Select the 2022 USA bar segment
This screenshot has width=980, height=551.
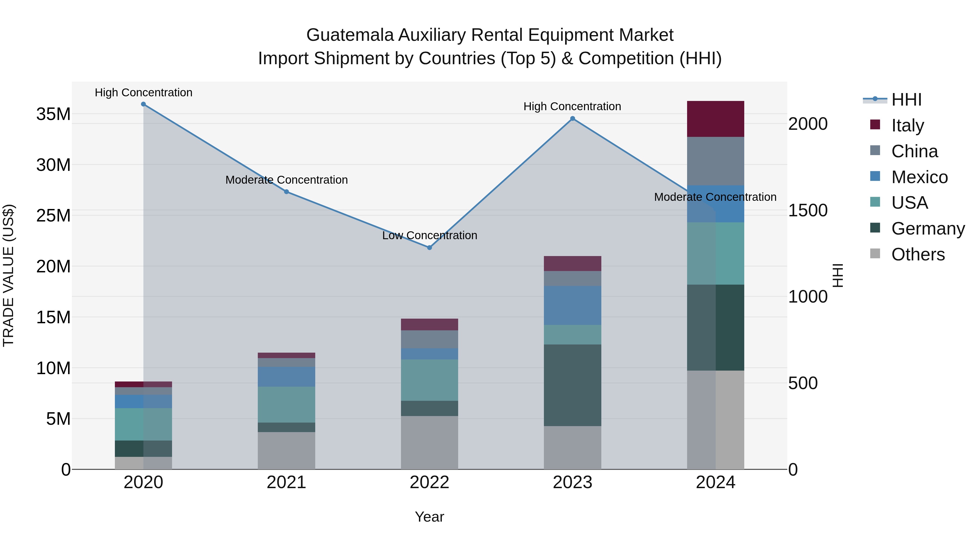(x=430, y=380)
